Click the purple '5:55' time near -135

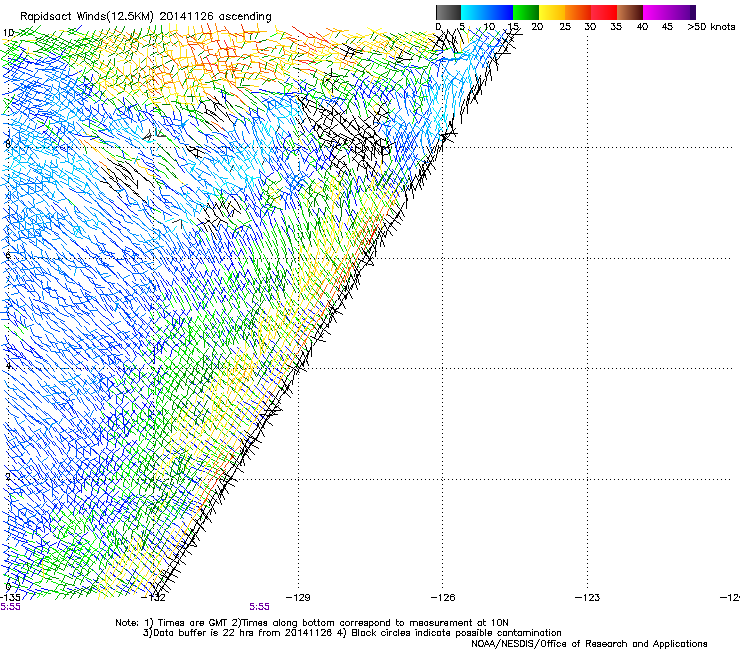coord(10,607)
